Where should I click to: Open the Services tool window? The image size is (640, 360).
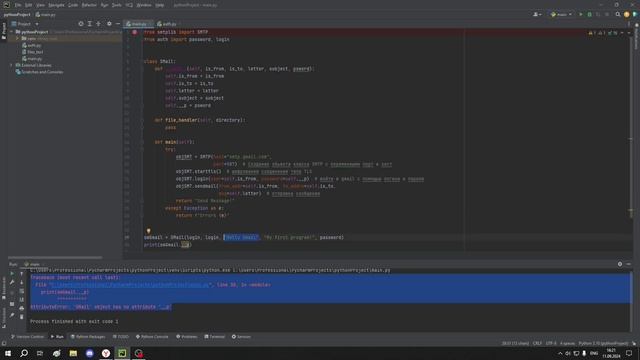(241, 337)
